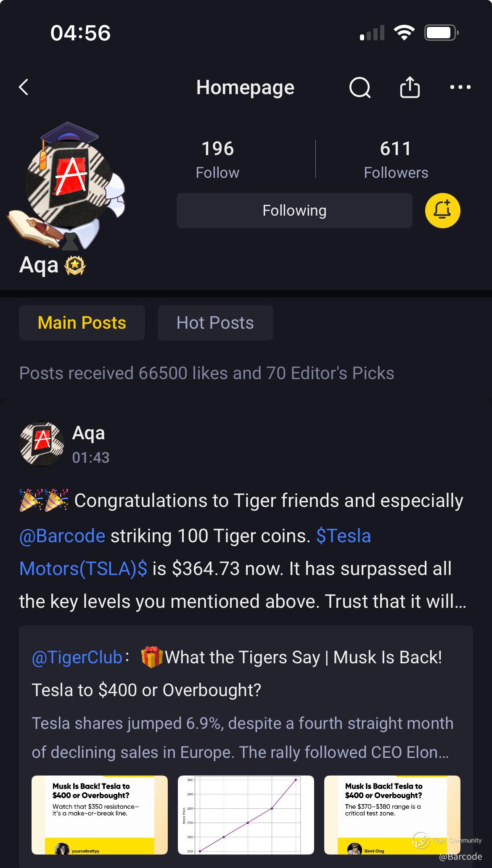Toggle the Following button
The image size is (492, 868).
click(x=294, y=211)
